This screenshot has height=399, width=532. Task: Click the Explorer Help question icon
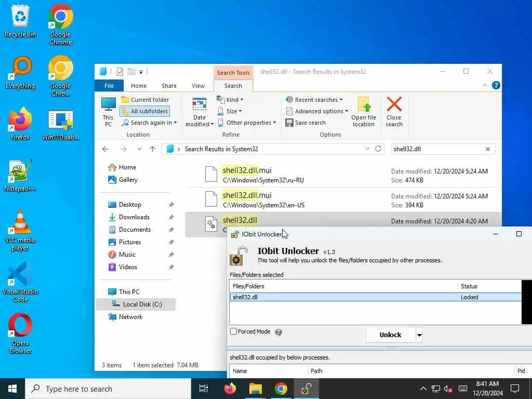(x=496, y=86)
